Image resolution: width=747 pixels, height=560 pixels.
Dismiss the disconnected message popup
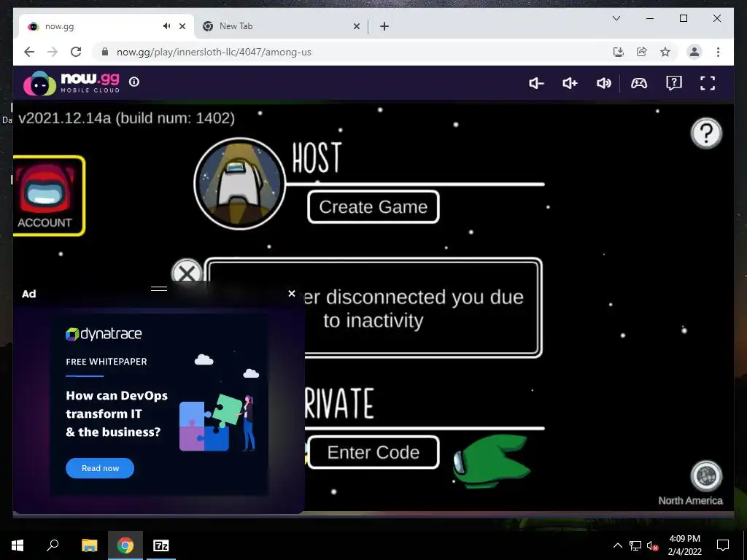[x=186, y=273]
